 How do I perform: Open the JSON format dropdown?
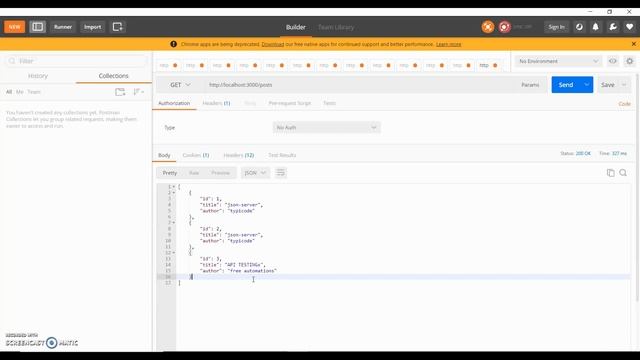[255, 173]
